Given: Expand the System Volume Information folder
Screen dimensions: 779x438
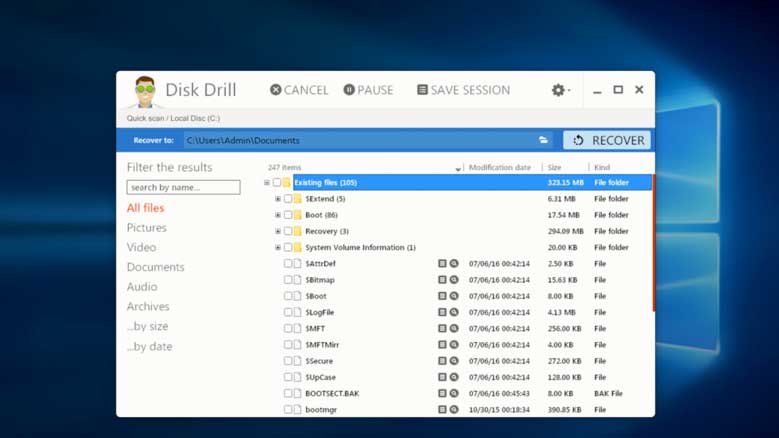Looking at the screenshot, I should [x=278, y=248].
